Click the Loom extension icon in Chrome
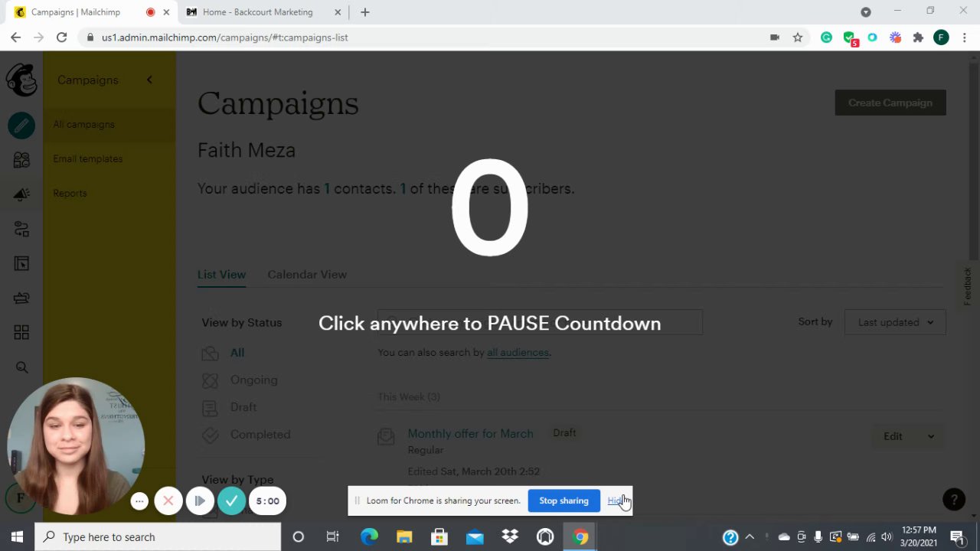This screenshot has height=551, width=980. pos(895,37)
